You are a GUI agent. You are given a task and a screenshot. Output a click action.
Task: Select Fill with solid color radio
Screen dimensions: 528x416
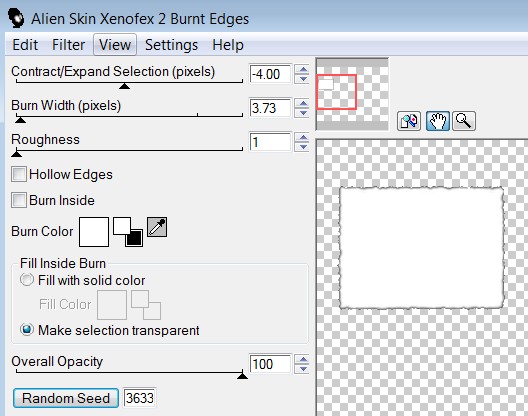point(27,280)
